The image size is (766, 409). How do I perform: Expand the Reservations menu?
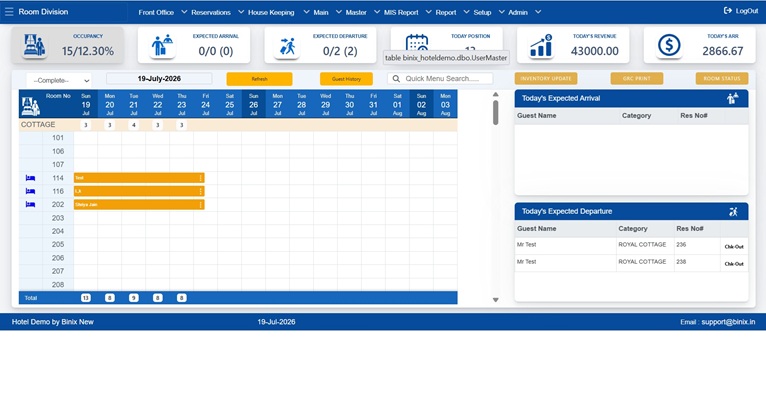211,12
